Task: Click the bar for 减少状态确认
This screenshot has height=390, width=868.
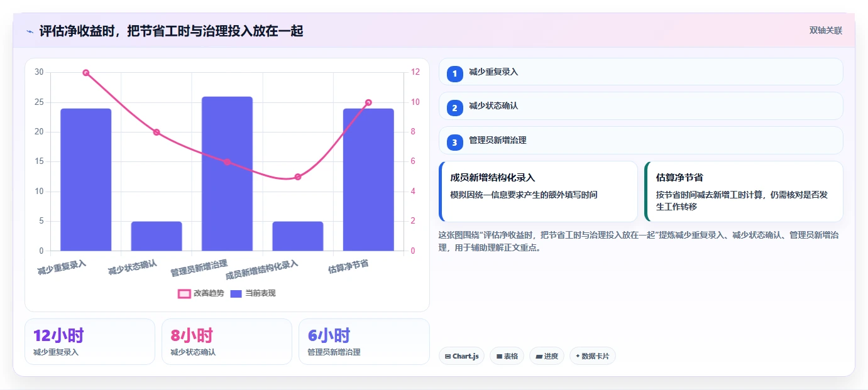Action: tap(157, 236)
